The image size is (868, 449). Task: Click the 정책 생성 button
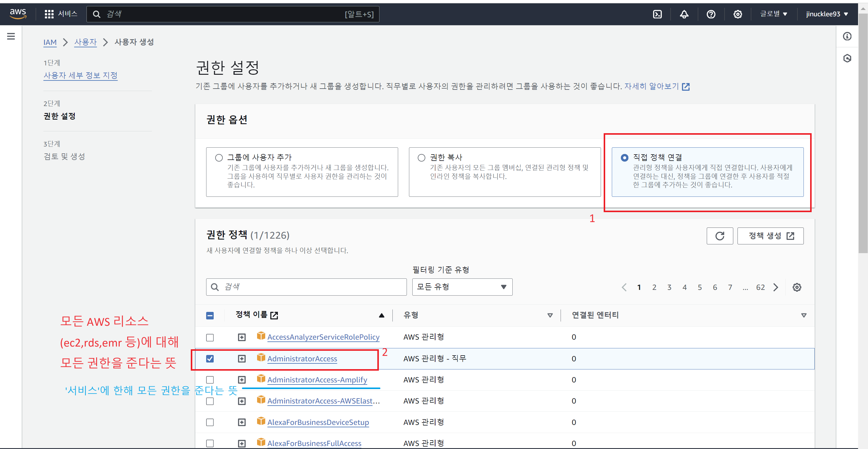pos(770,236)
